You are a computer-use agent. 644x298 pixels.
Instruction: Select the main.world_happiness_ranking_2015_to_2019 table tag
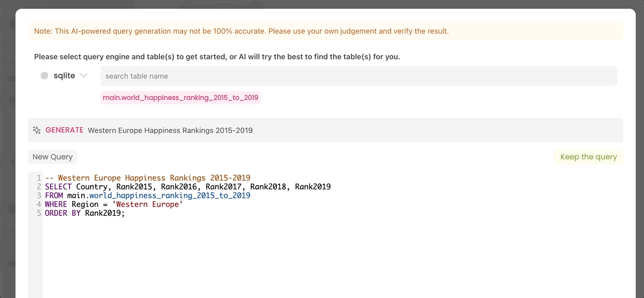[x=180, y=97]
